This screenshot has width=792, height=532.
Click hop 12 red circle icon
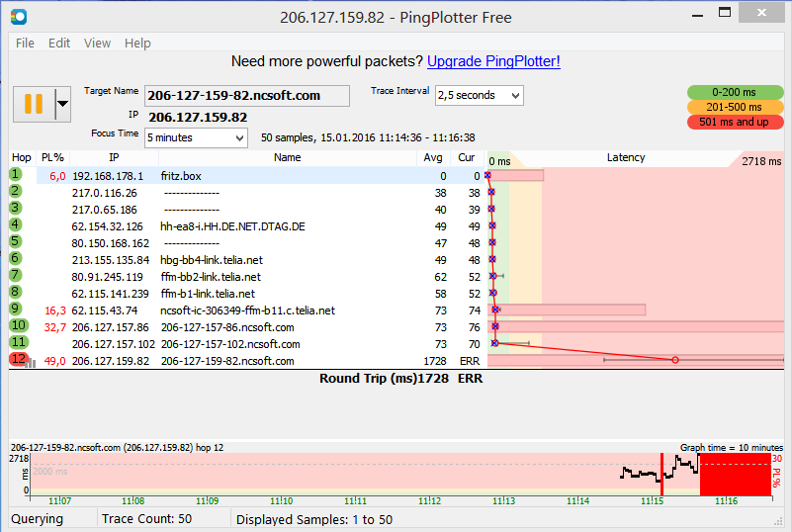(x=18, y=360)
